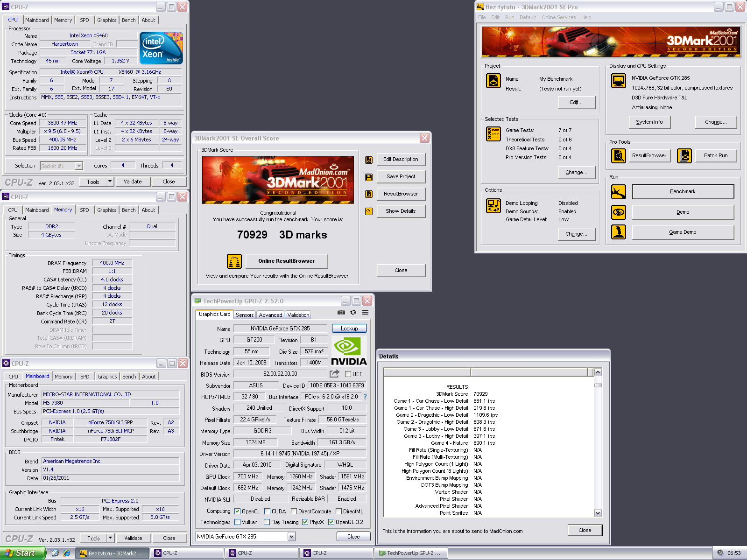Viewport: 747px width, 560px height.
Task: Click Validate in the Mainboard CPU-Z window
Action: tap(133, 538)
